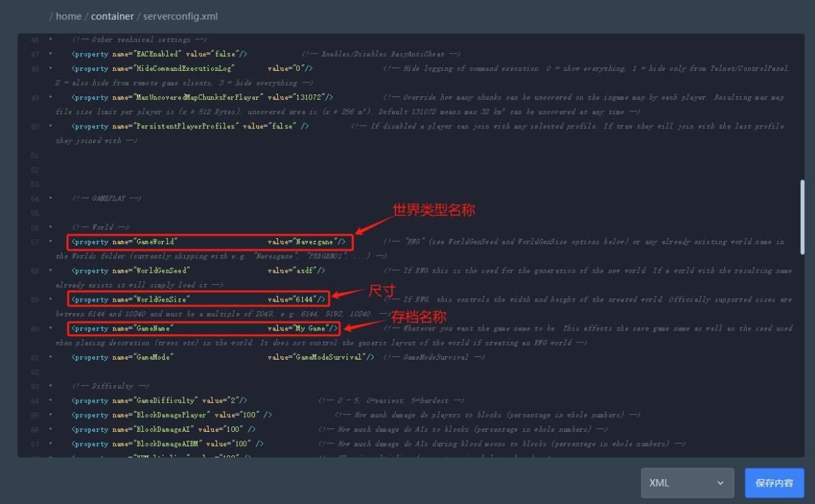Click the MaxUncoveredMapChunksPerPlayer property name
The image size is (815, 504).
coord(200,98)
